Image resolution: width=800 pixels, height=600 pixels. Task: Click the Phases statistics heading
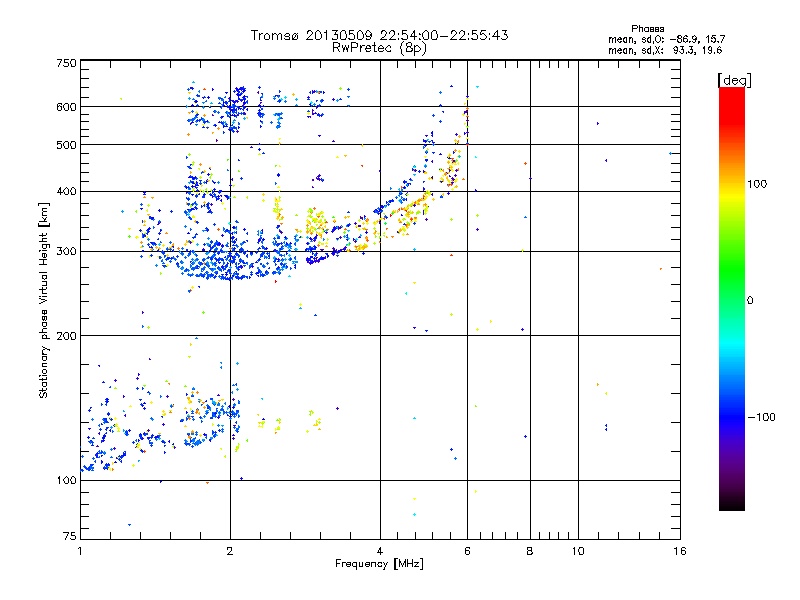pyautogui.click(x=647, y=29)
